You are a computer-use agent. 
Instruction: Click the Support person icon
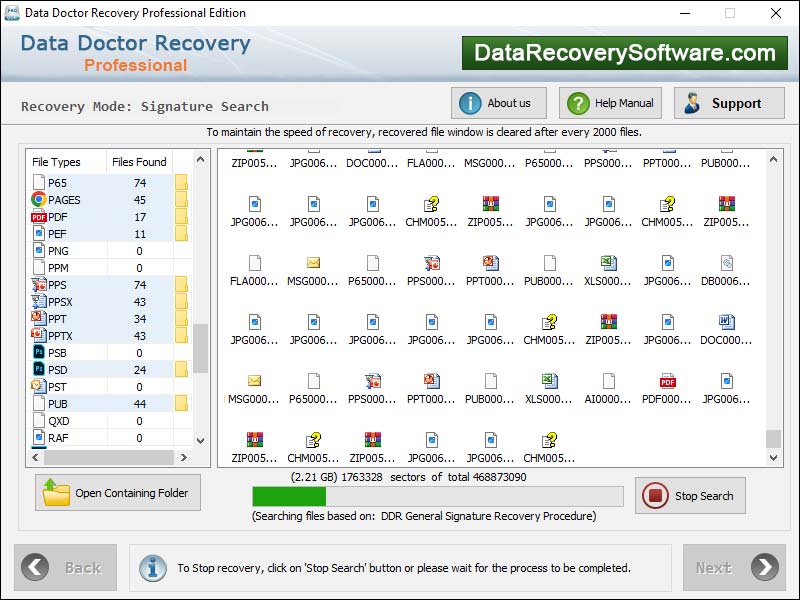(692, 103)
